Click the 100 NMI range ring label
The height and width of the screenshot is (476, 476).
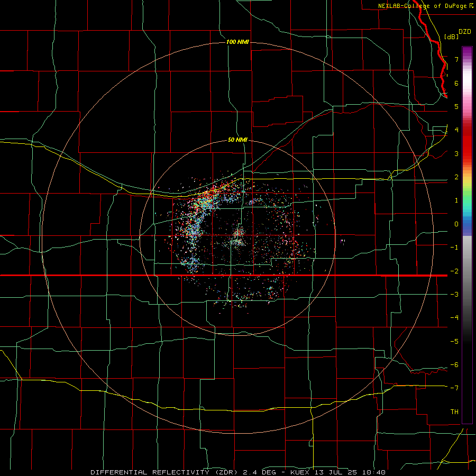tap(237, 42)
